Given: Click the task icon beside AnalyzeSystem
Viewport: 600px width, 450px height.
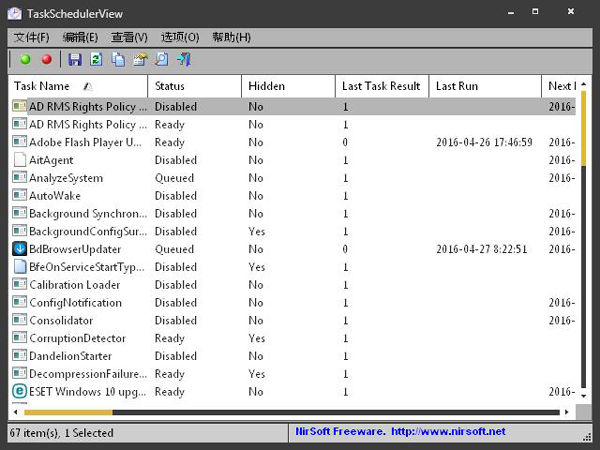Looking at the screenshot, I should [20, 178].
